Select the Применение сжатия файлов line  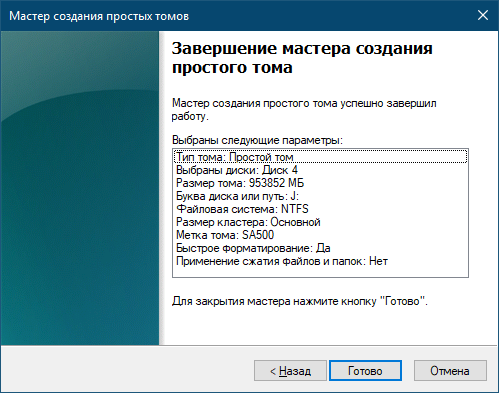click(320, 261)
